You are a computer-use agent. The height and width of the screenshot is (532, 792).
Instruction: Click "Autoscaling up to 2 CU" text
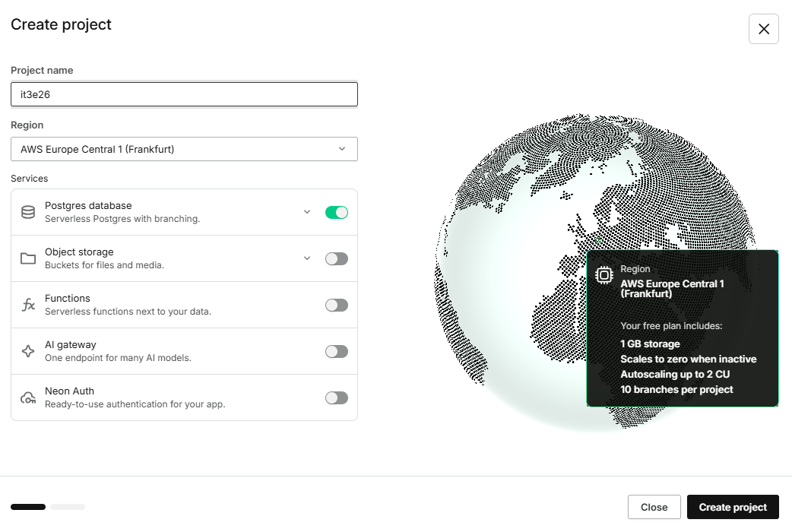tap(675, 375)
